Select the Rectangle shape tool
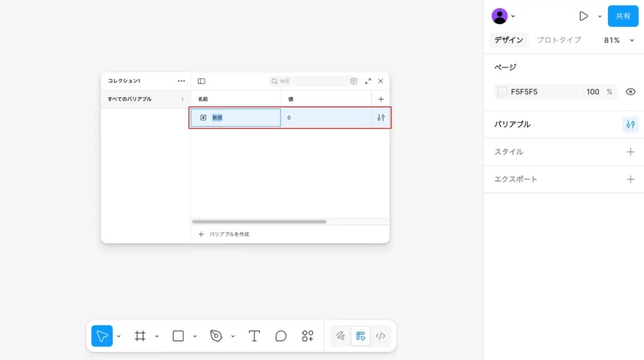 pos(178,336)
